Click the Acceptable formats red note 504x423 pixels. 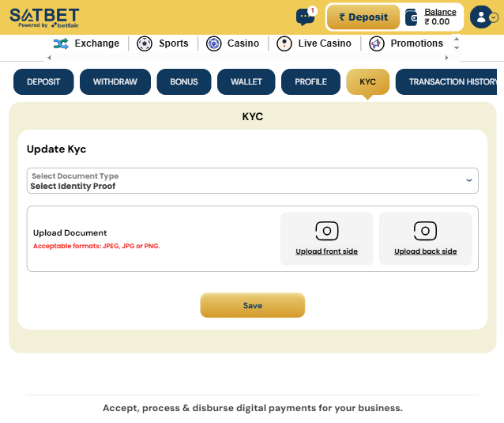pos(96,246)
